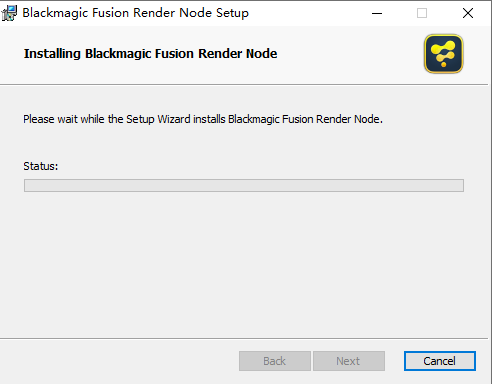This screenshot has height=384, width=492.
Task: Click empty white header space beside the heading
Action: (x=350, y=53)
